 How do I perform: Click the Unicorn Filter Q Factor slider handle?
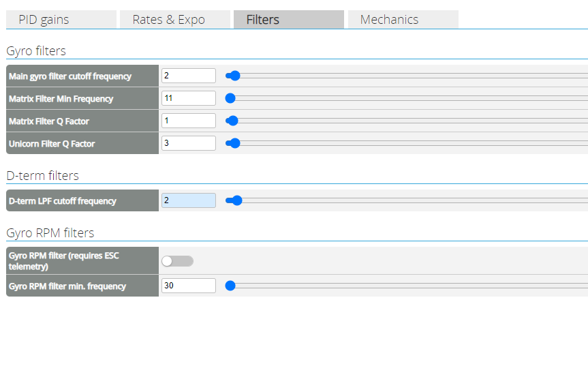[x=235, y=143]
